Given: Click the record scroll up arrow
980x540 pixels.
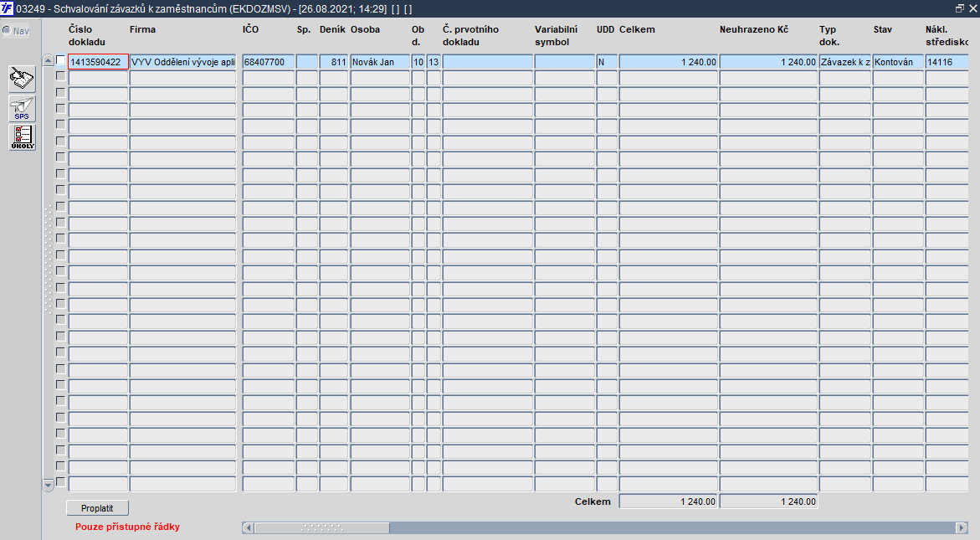Looking at the screenshot, I should [49, 60].
